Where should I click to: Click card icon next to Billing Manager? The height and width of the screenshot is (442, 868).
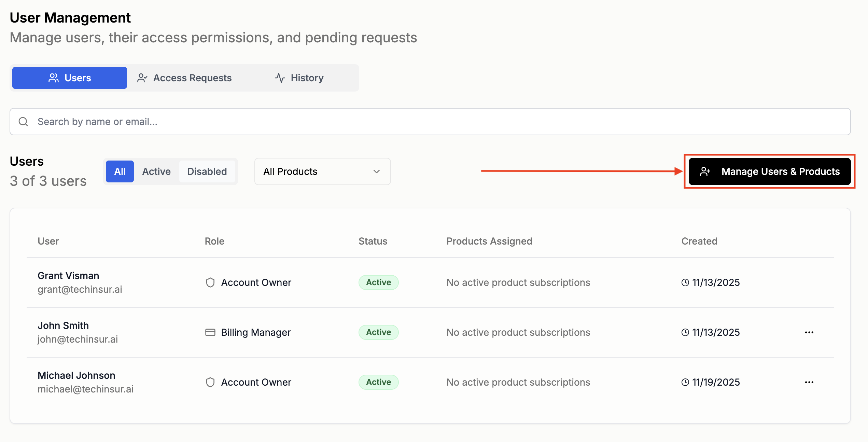click(210, 332)
